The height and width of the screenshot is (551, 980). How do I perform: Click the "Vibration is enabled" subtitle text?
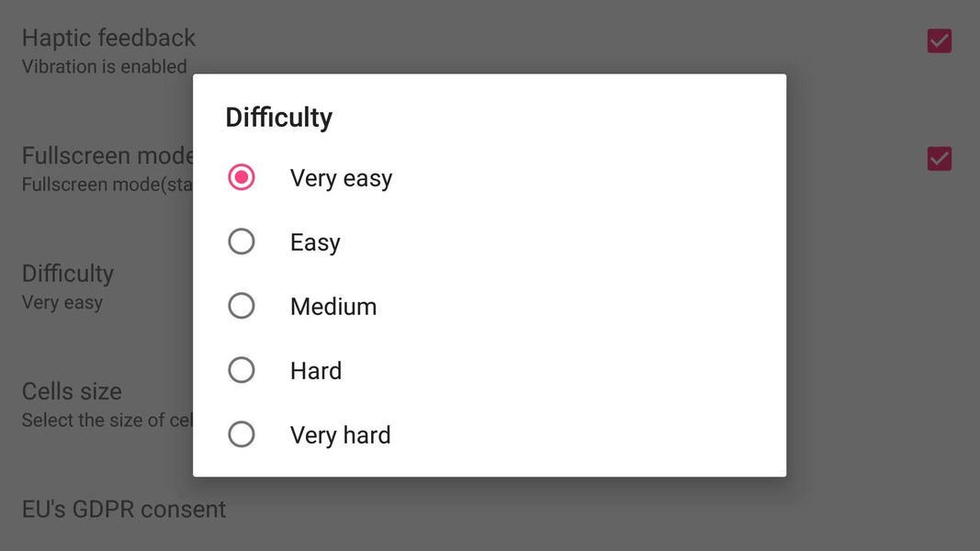pyautogui.click(x=104, y=66)
